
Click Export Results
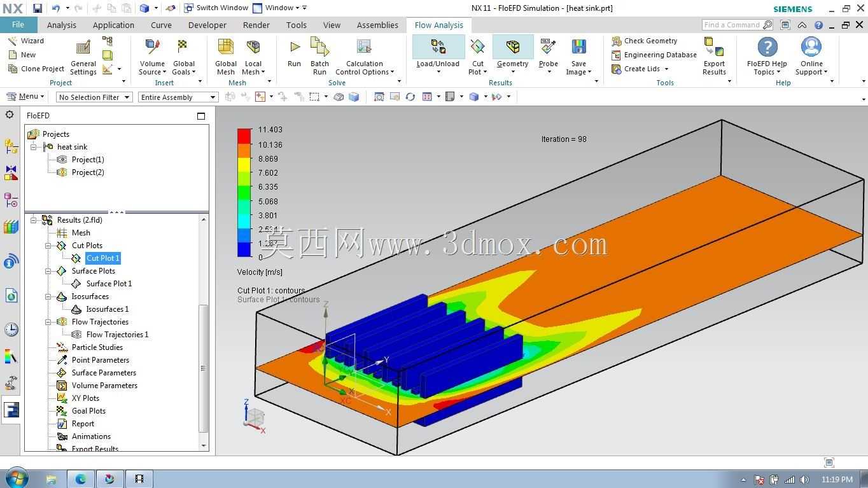(x=714, y=57)
